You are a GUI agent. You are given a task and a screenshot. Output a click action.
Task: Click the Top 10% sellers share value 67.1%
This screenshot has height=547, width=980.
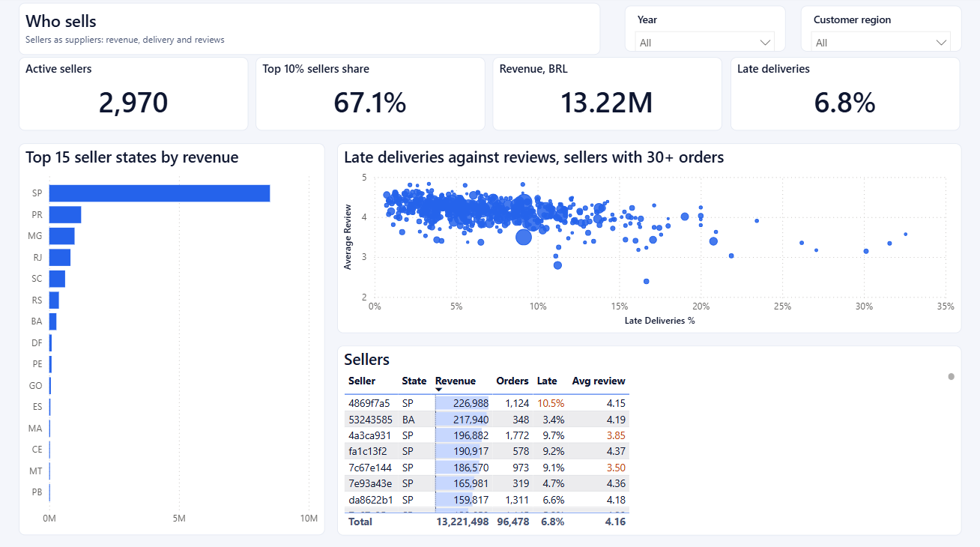[x=370, y=103]
